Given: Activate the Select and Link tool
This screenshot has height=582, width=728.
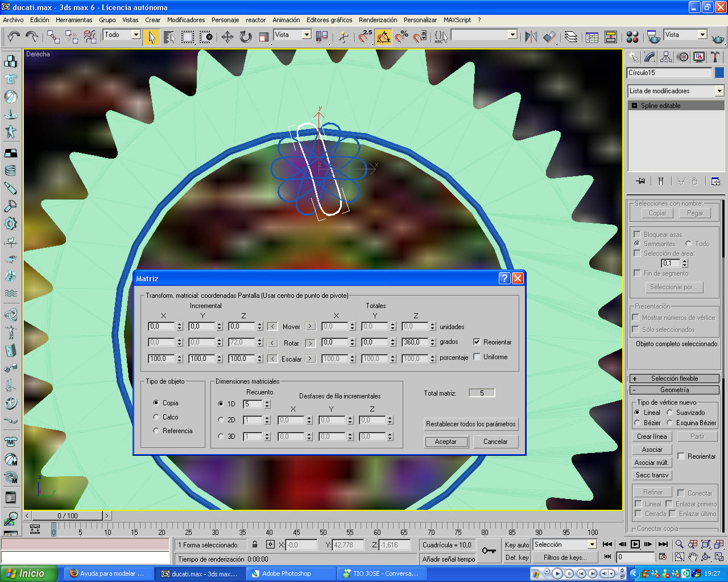Looking at the screenshot, I should [x=53, y=37].
